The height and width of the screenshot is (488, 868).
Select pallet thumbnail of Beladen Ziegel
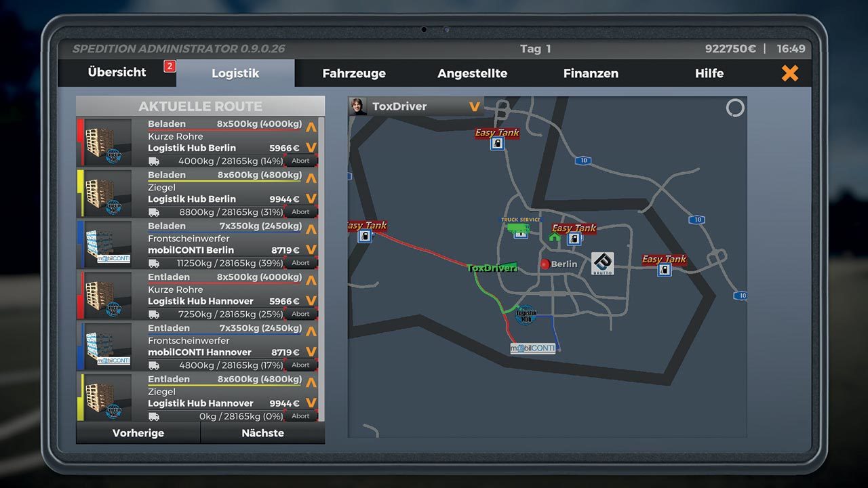pos(107,193)
